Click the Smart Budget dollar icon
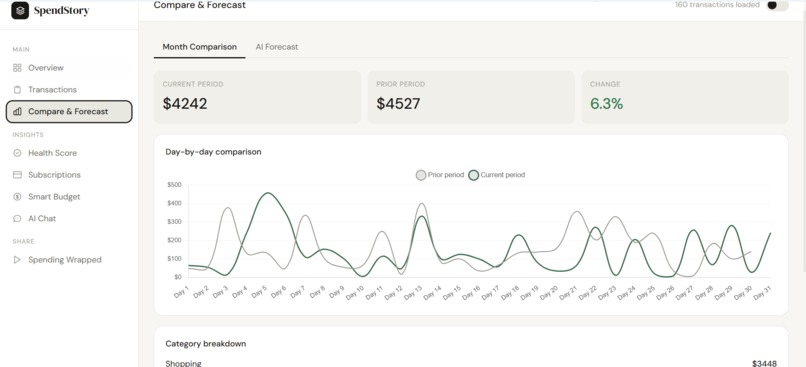Screen dimensions: 806x367 point(17,197)
